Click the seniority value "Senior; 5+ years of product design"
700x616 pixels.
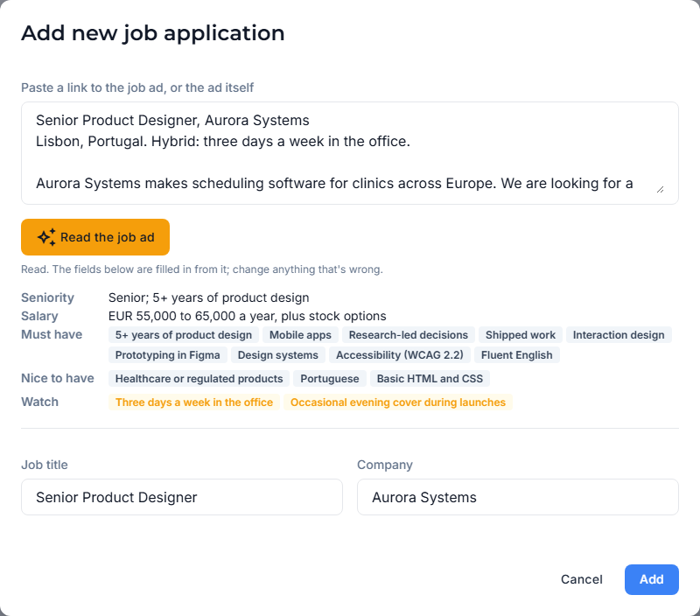pos(208,297)
